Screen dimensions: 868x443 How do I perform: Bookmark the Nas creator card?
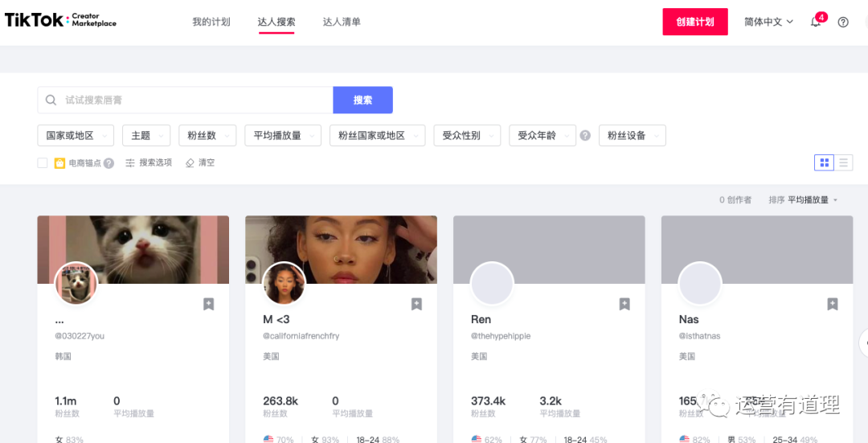point(833,304)
